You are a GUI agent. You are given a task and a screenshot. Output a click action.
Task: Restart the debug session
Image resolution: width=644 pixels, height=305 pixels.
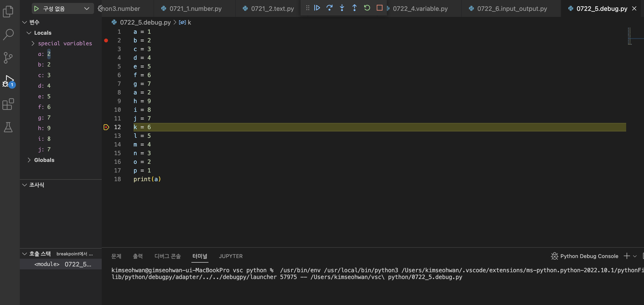pos(367,8)
